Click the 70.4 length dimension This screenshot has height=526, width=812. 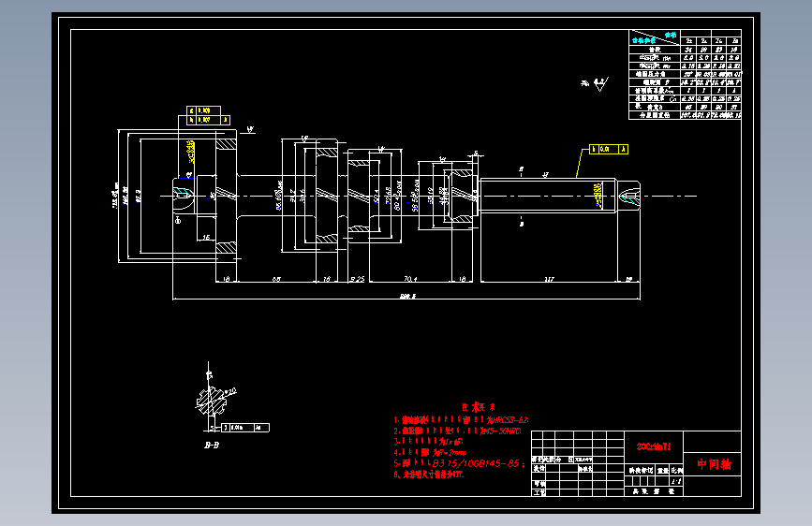410,279
